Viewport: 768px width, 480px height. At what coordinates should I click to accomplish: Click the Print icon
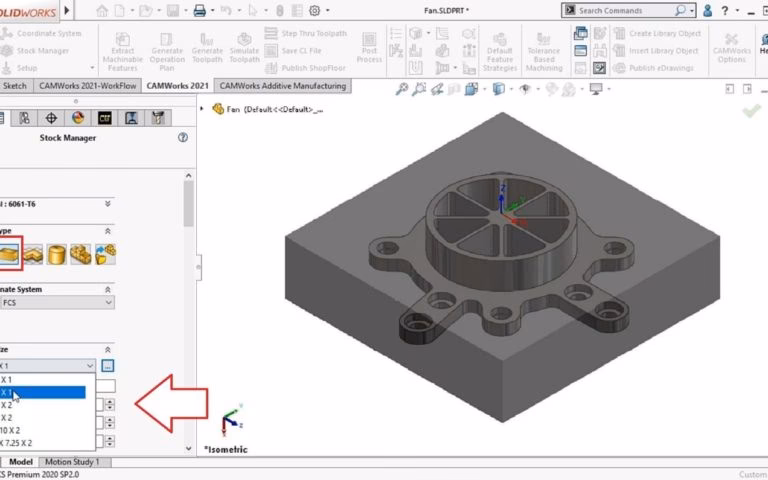[199, 10]
